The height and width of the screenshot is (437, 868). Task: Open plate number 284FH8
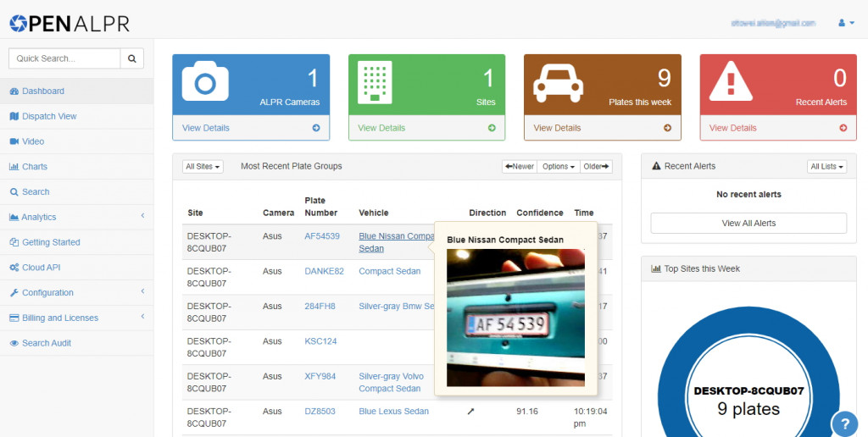[x=320, y=306]
